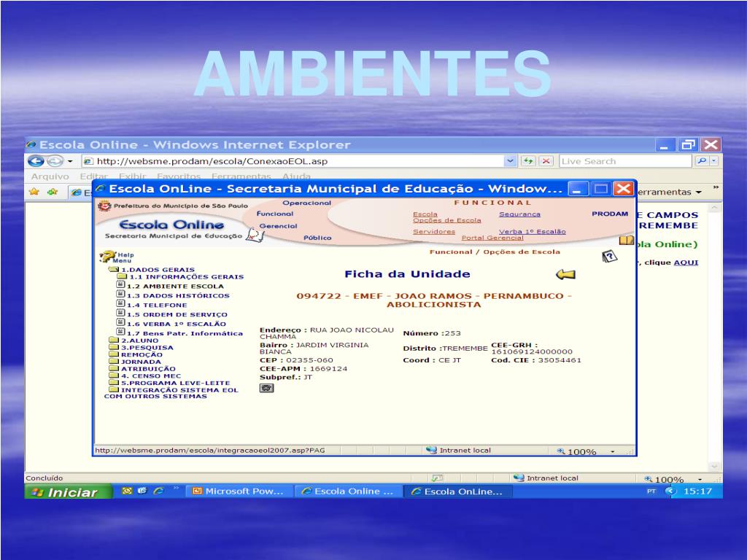Expand the JORNADA folder

coord(113,362)
